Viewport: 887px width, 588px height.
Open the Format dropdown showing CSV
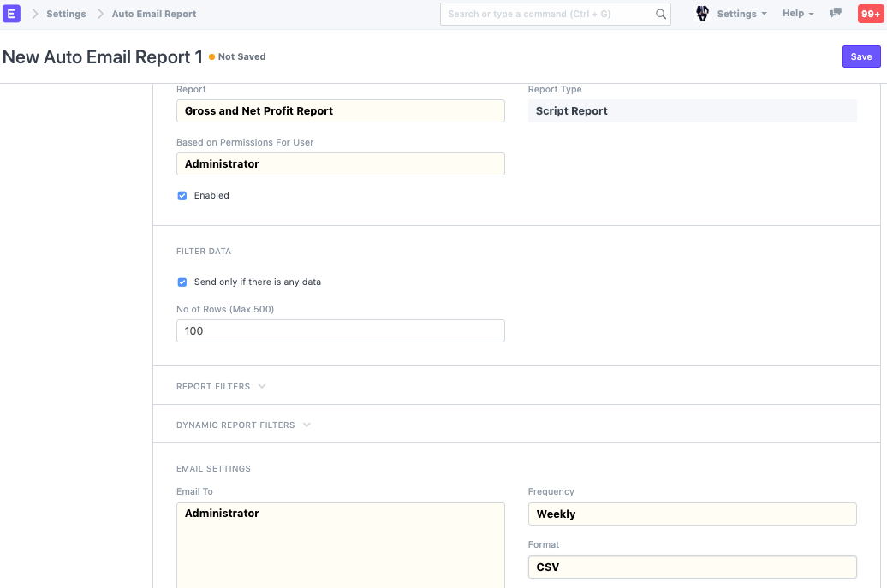point(692,567)
